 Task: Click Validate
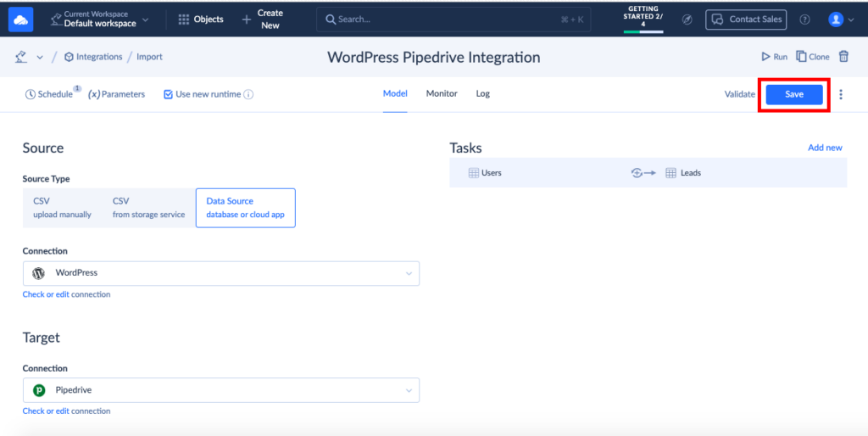[739, 94]
